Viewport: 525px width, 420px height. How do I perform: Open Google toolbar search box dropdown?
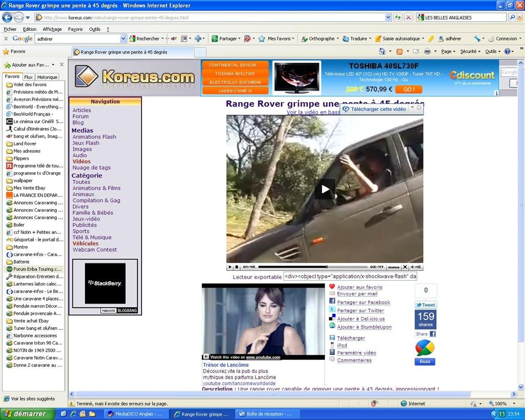(123, 39)
